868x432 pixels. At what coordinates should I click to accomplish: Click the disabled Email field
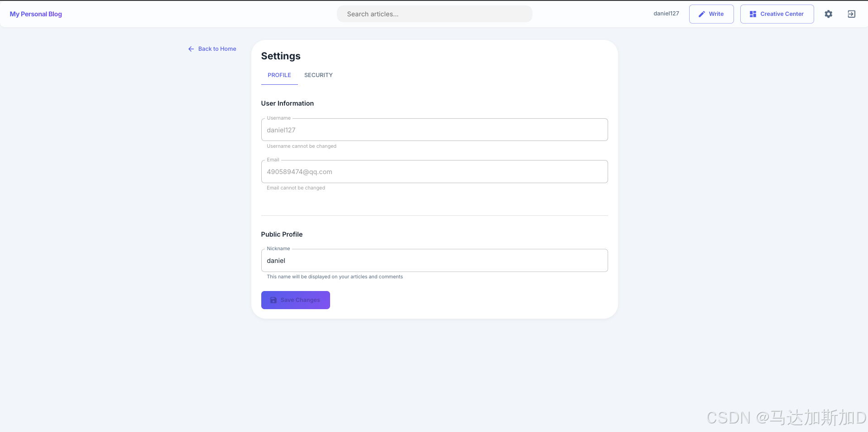click(x=435, y=172)
